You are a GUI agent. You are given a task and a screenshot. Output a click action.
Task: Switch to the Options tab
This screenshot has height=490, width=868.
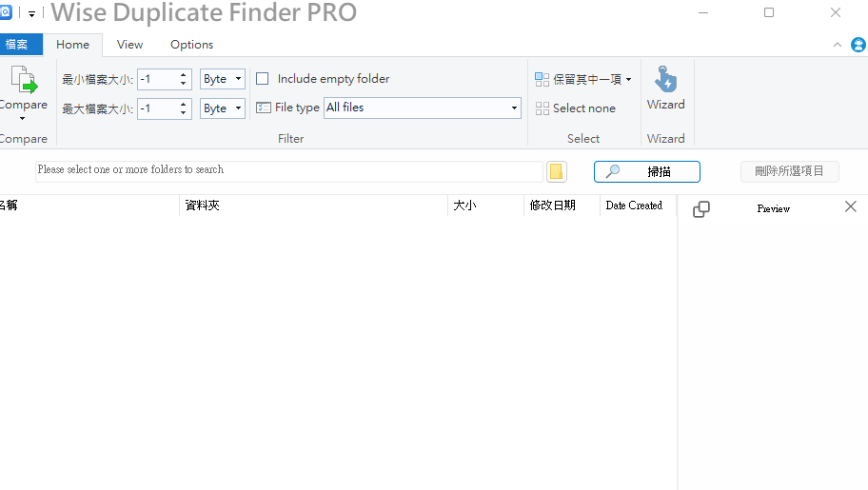pyautogui.click(x=191, y=45)
